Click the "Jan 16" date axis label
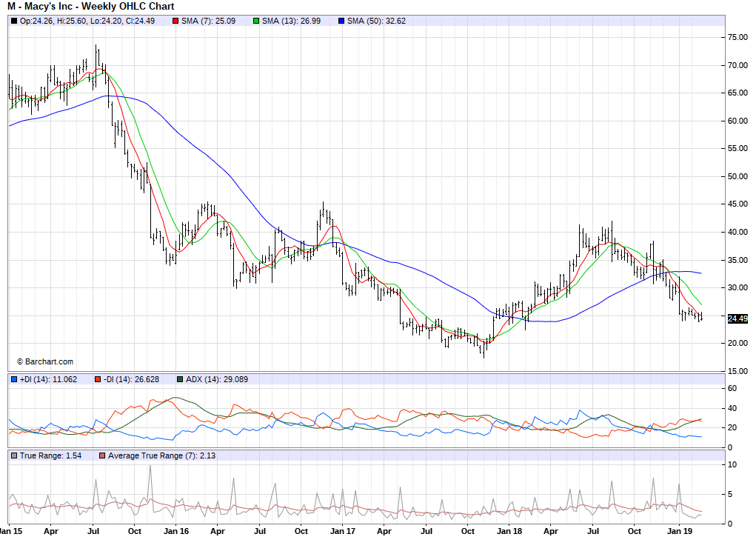Viewport: 756px width, 554px height. [x=176, y=531]
